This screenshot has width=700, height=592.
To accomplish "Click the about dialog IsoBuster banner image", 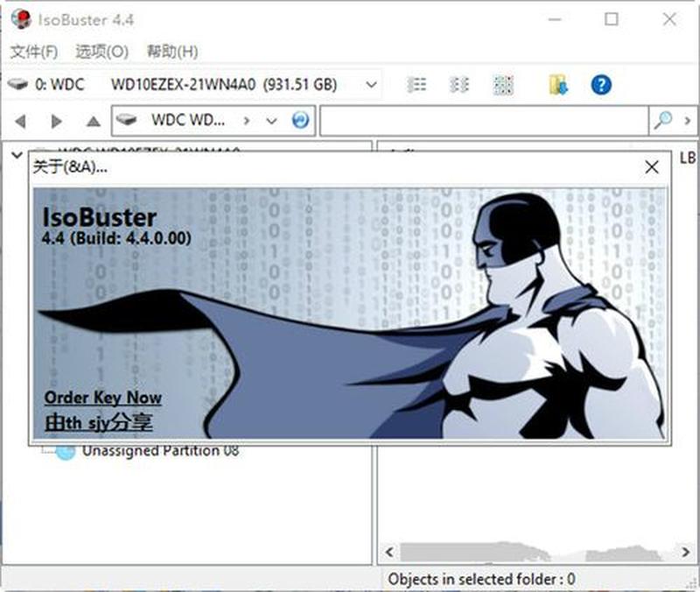I will coord(349,314).
